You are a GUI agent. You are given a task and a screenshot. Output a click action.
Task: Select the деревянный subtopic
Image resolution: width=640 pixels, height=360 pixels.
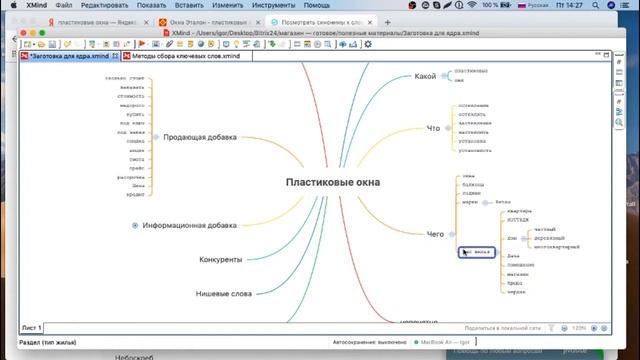[549, 238]
